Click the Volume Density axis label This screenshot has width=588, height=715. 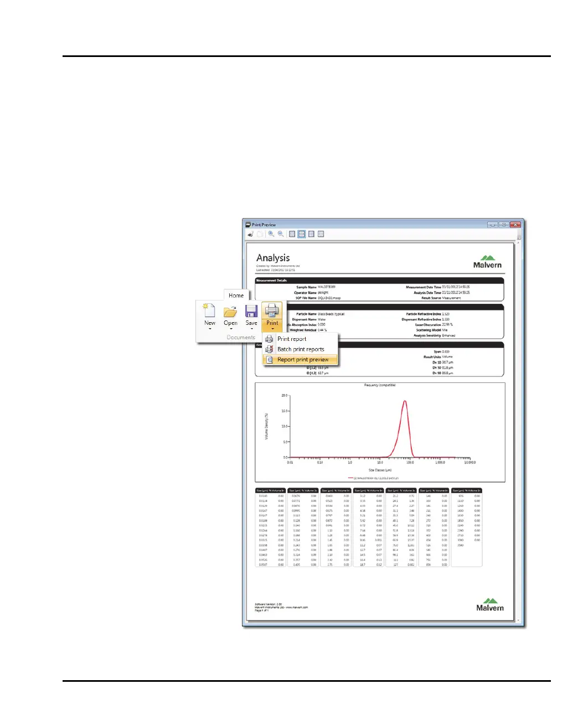[266, 426]
